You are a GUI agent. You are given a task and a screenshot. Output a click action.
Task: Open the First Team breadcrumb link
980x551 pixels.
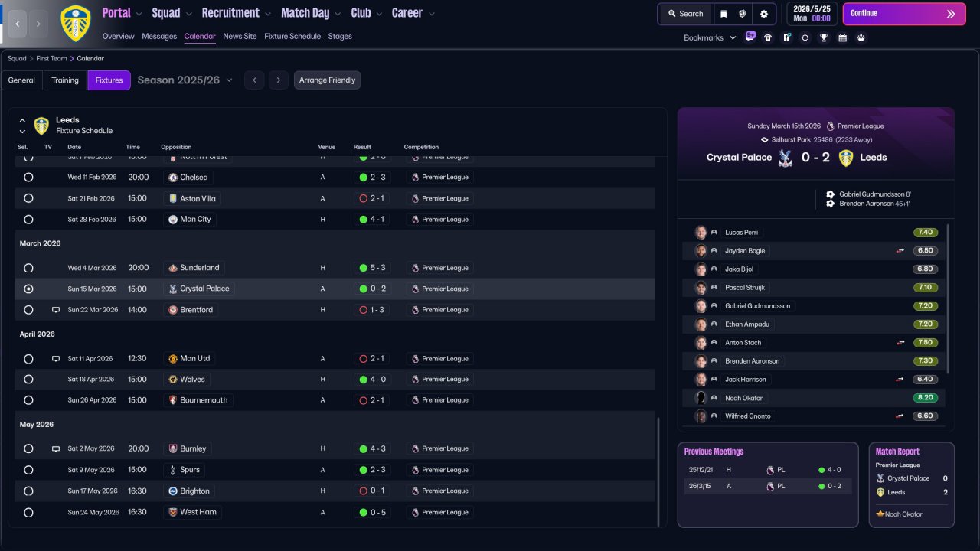click(x=51, y=58)
